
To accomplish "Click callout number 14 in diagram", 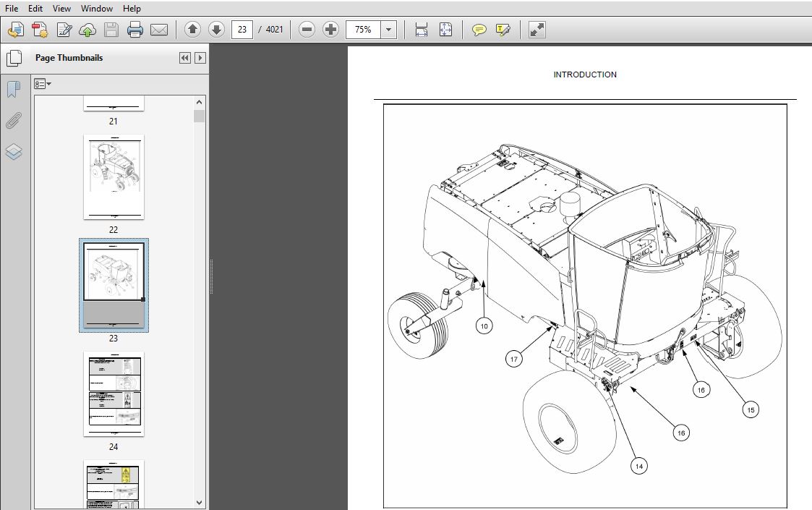I will click(x=639, y=466).
